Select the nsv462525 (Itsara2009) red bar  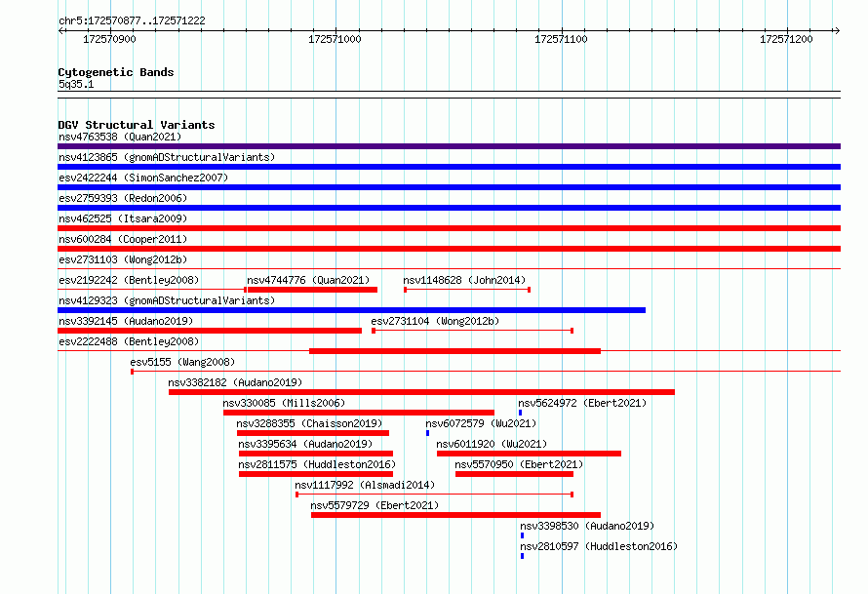449,228
